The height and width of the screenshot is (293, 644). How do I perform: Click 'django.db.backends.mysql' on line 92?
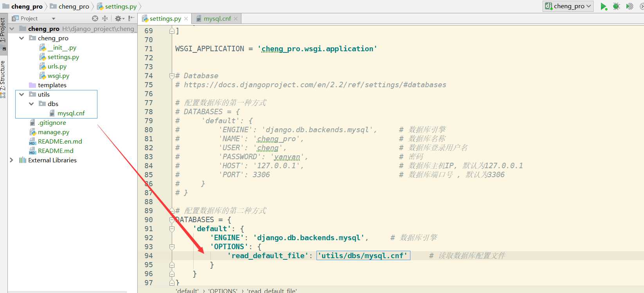309,238
